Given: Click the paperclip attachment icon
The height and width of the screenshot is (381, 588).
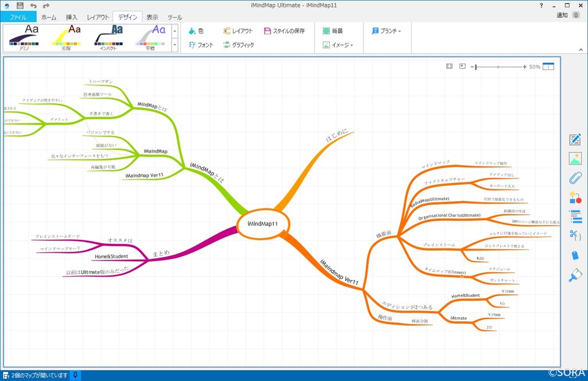Looking at the screenshot, I should click(574, 179).
